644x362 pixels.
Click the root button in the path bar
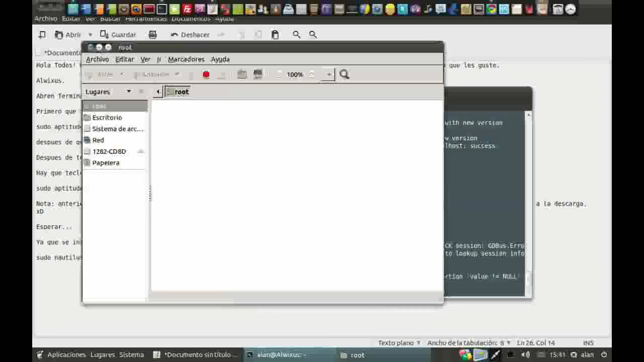(178, 92)
